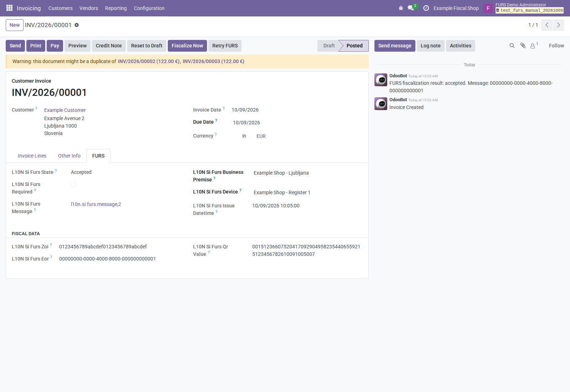
Task: Open the gear actions menu beside INV/2026/00001
Action: coord(77,25)
